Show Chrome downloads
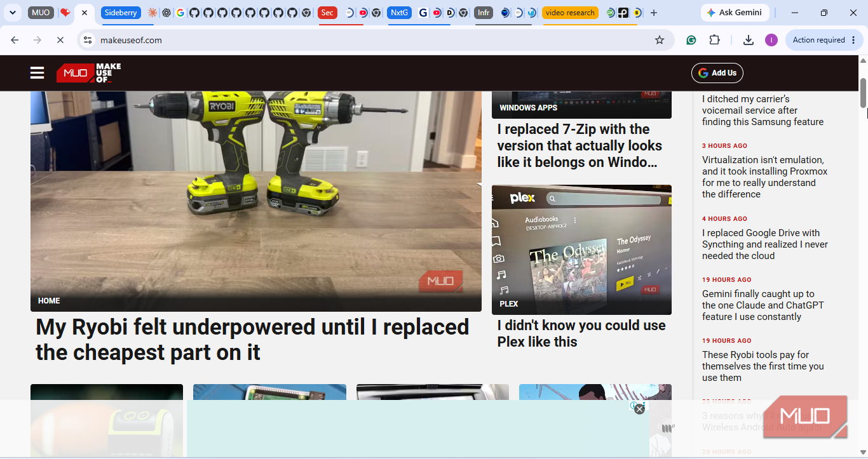This screenshot has width=868, height=459. tap(749, 40)
